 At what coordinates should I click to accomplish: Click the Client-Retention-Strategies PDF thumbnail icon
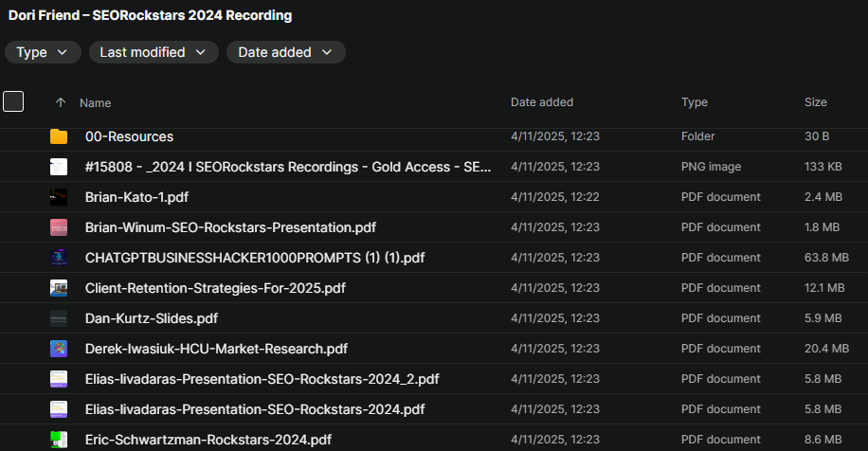(59, 288)
